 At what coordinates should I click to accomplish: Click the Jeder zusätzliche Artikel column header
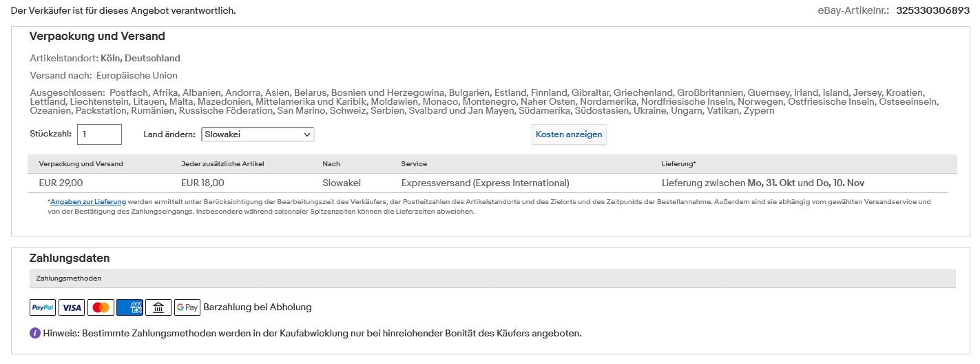pos(222,164)
